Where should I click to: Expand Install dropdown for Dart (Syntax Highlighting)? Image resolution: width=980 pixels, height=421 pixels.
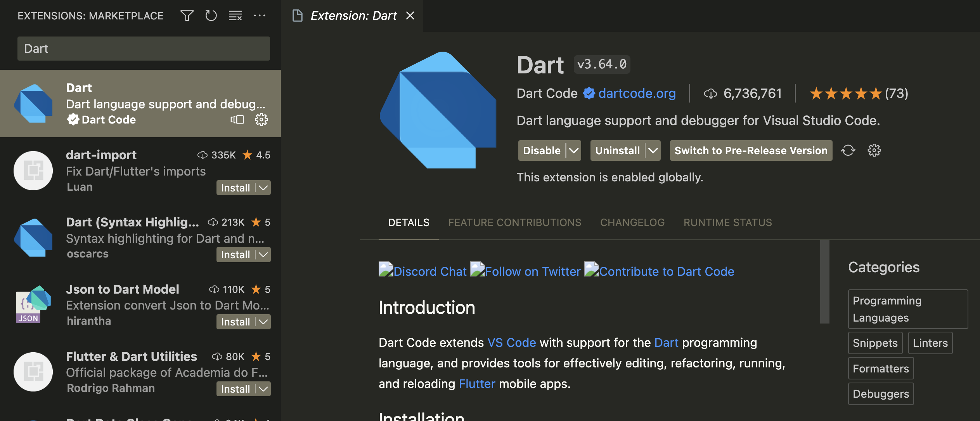point(263,255)
